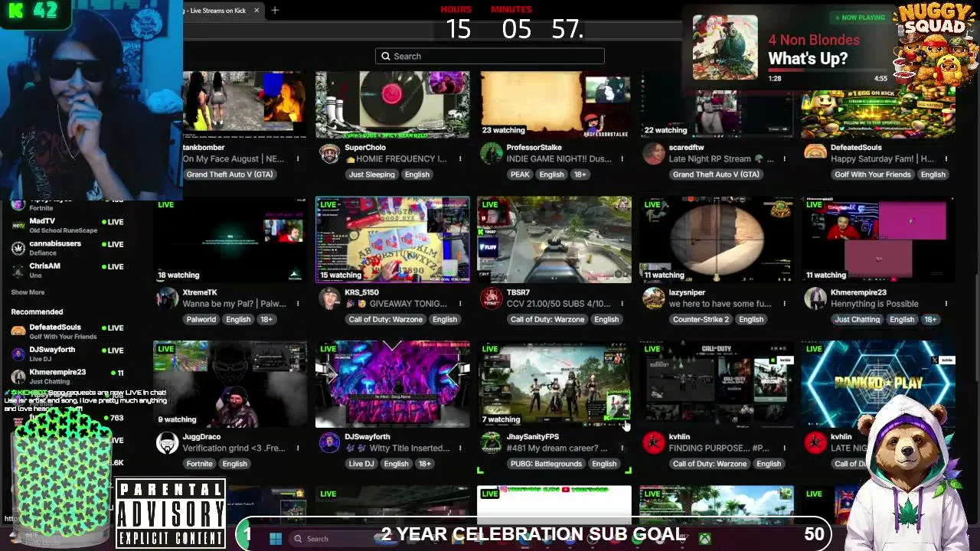Open DJSwayforth's purple neon stream thumbnail

393,384
